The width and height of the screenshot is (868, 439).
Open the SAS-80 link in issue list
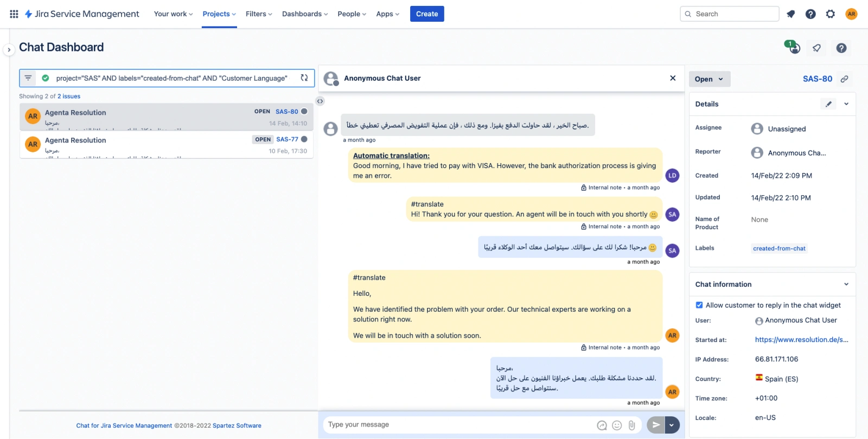286,112
